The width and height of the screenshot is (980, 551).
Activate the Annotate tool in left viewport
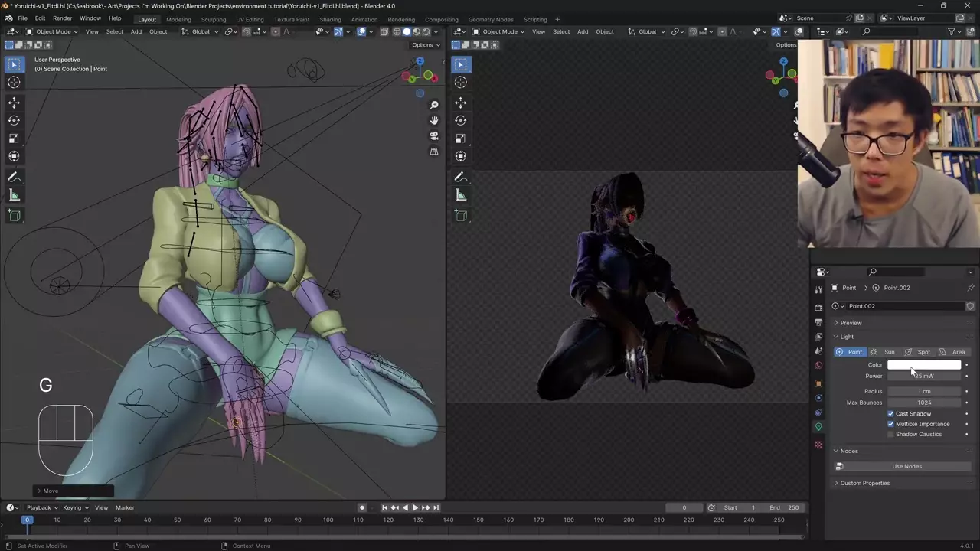14,177
